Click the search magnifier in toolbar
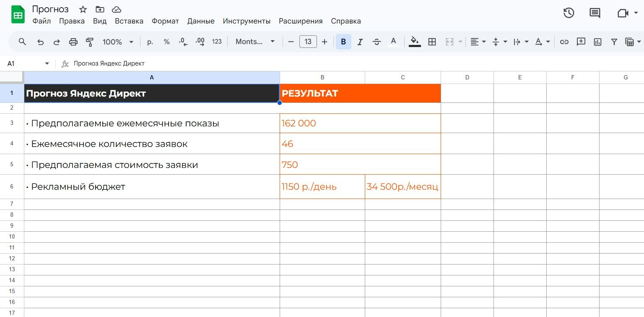The height and width of the screenshot is (317, 644). (23, 42)
